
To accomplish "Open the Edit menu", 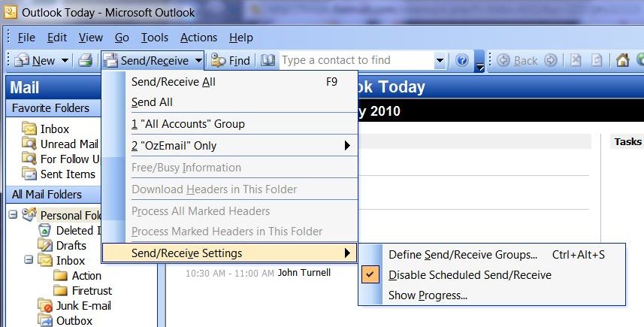I will (56, 38).
